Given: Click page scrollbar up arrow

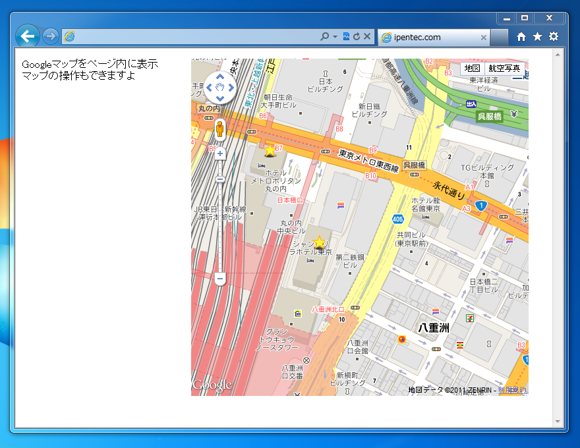Looking at the screenshot, I should point(558,55).
